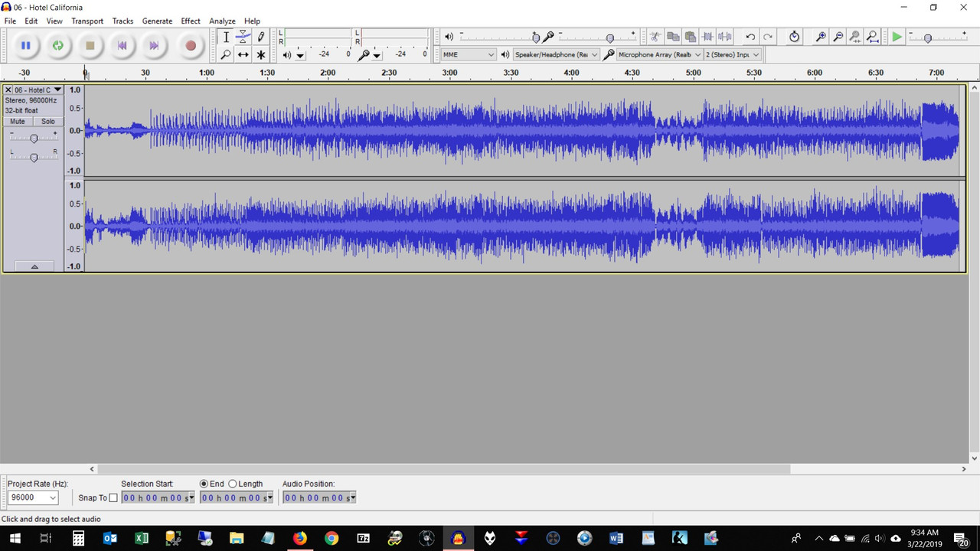
Task: Open the track name dropdown menu
Action: (57, 90)
